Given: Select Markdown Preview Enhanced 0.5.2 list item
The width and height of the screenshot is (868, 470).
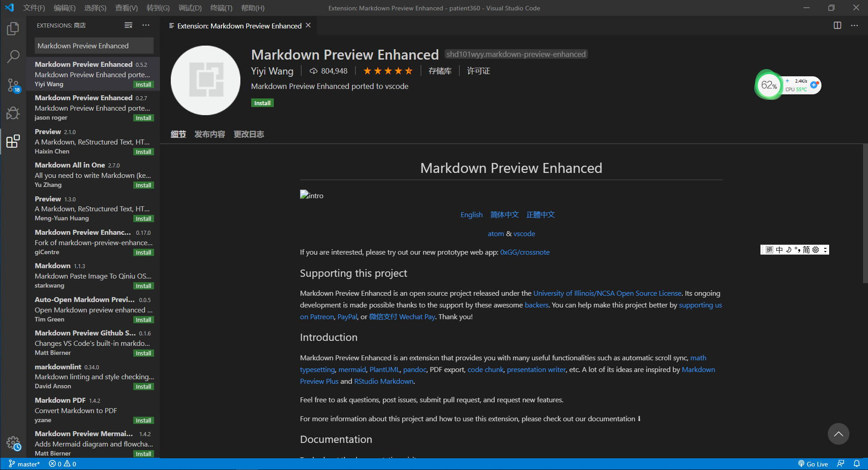Looking at the screenshot, I should point(94,74).
